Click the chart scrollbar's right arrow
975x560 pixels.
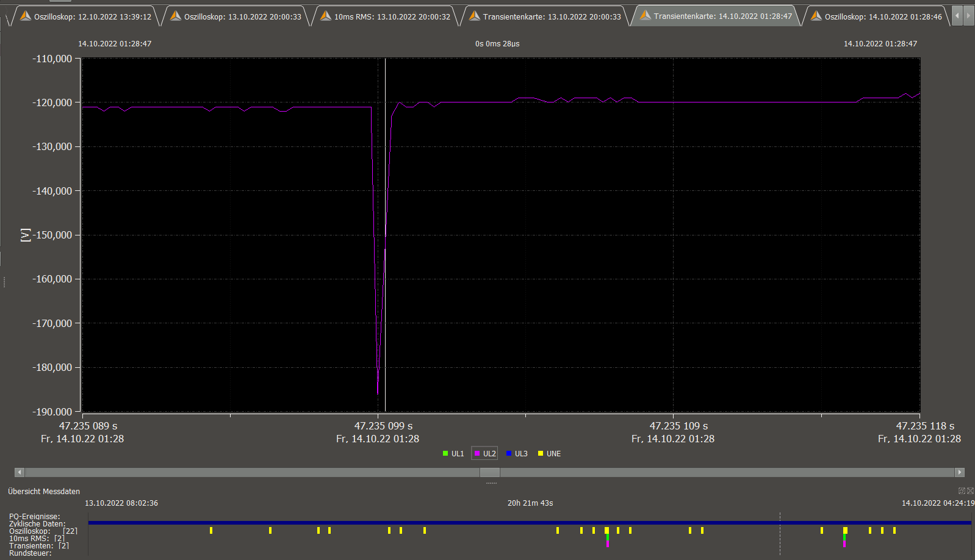pyautogui.click(x=959, y=472)
